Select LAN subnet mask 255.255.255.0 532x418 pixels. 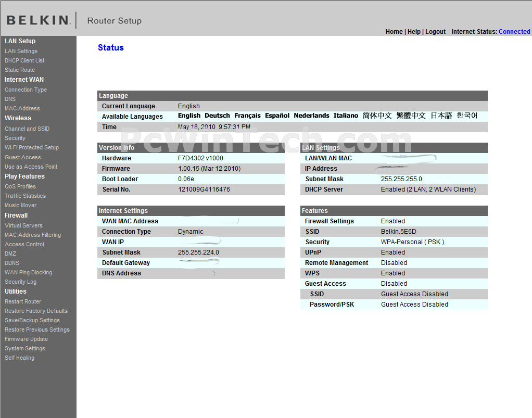tap(401, 179)
